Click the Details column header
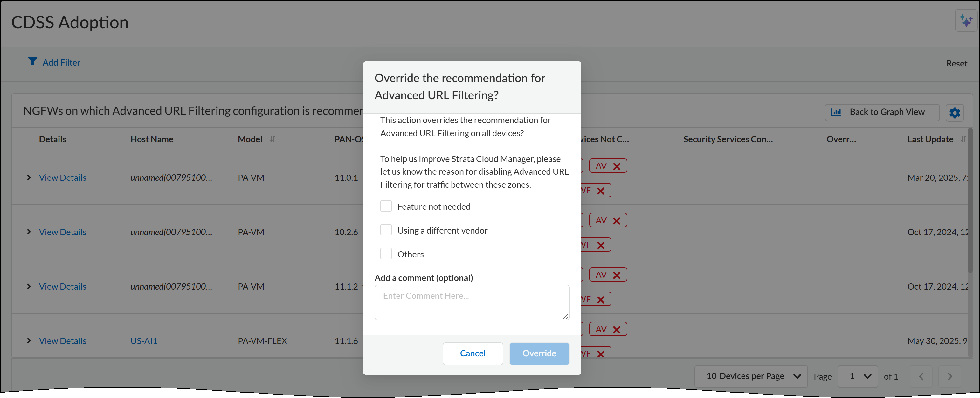 tap(52, 139)
